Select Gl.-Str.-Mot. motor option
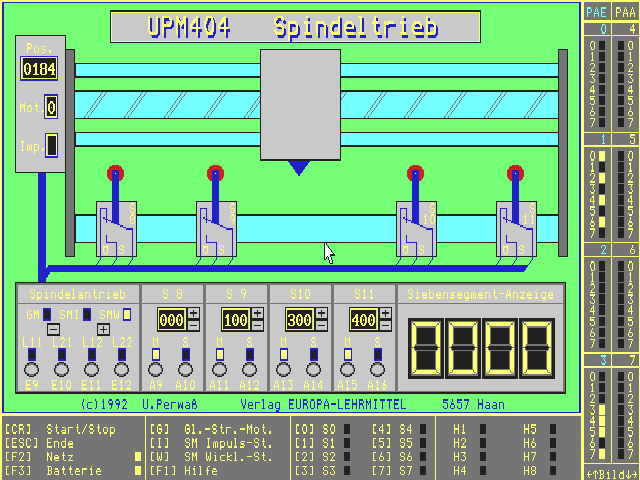Viewport: 640px width, 480px height. (209, 429)
